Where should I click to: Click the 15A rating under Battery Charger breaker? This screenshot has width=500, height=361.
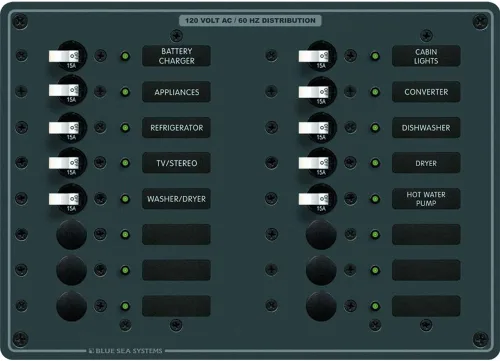[71, 66]
